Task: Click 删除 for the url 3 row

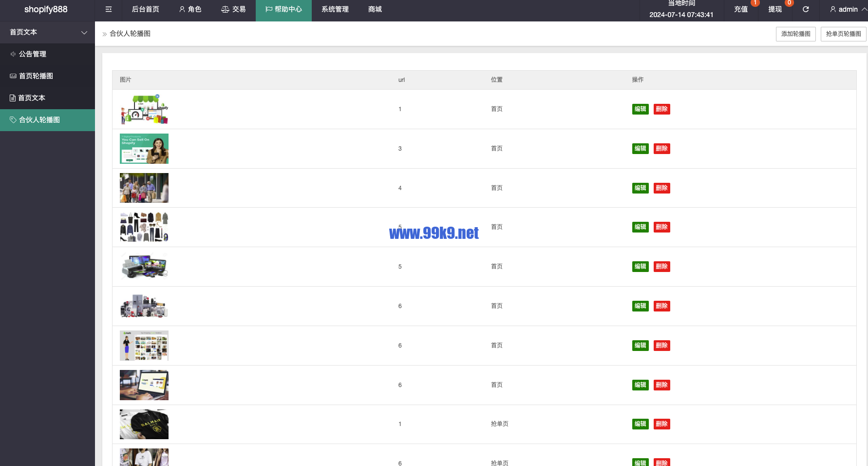Action: click(x=662, y=149)
